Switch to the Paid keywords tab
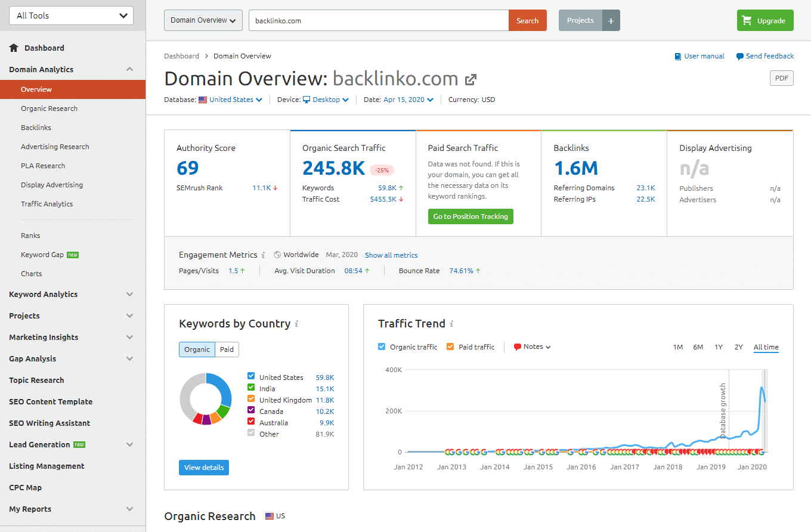The image size is (811, 532). tap(227, 349)
